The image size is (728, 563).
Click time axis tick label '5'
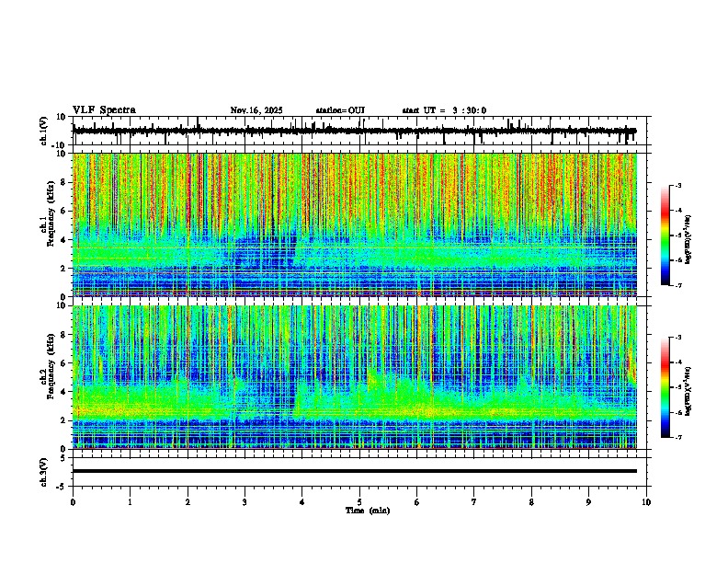359,502
